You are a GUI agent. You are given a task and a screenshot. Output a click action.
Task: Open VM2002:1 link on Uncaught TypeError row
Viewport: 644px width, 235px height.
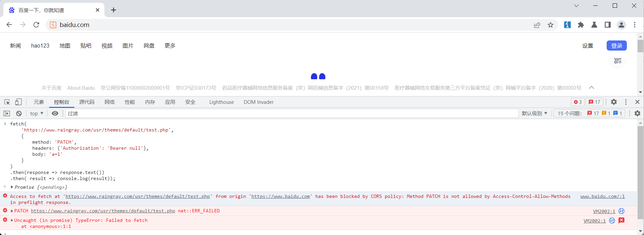(595, 221)
